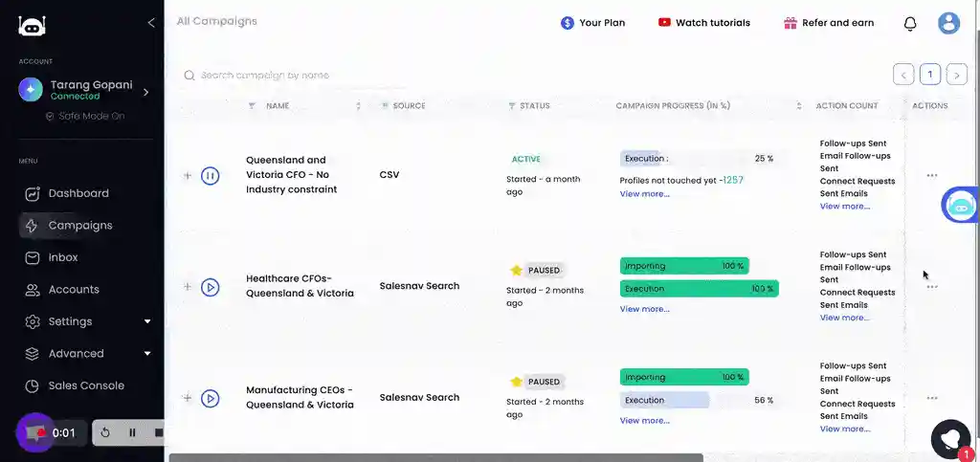
Task: View more progress for Queensland CFO campaign
Action: point(644,194)
